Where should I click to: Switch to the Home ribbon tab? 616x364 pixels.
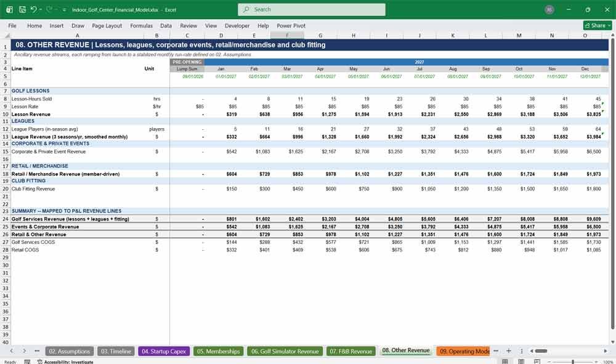pos(34,25)
